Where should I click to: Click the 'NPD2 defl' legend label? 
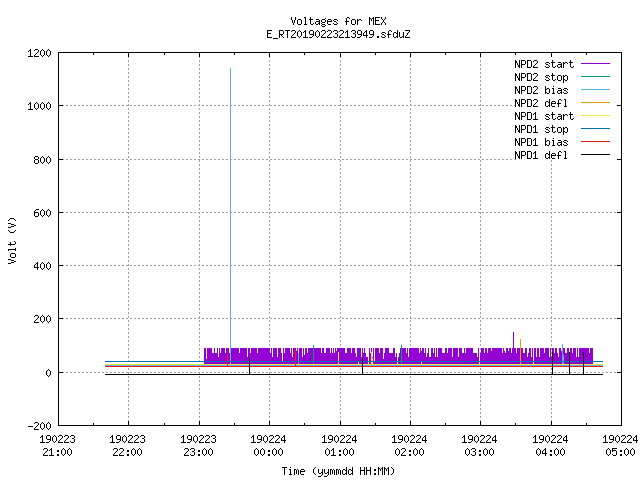click(x=541, y=103)
